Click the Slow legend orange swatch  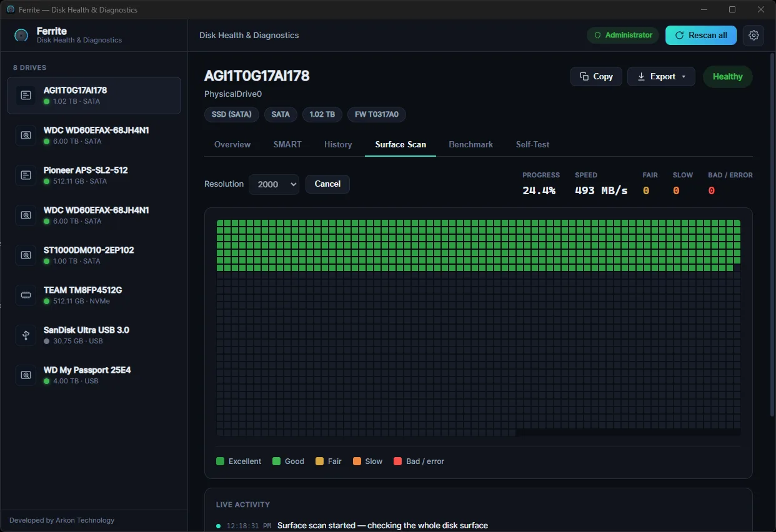pyautogui.click(x=357, y=461)
